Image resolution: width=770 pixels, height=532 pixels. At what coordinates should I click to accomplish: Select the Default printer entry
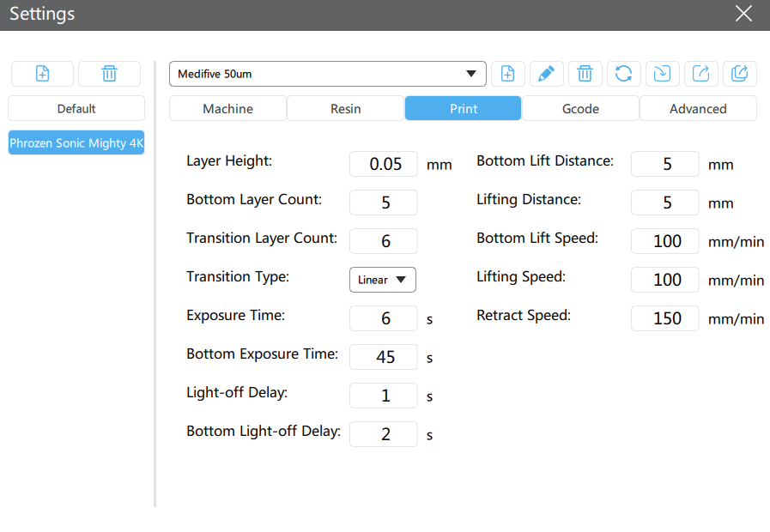pos(76,108)
